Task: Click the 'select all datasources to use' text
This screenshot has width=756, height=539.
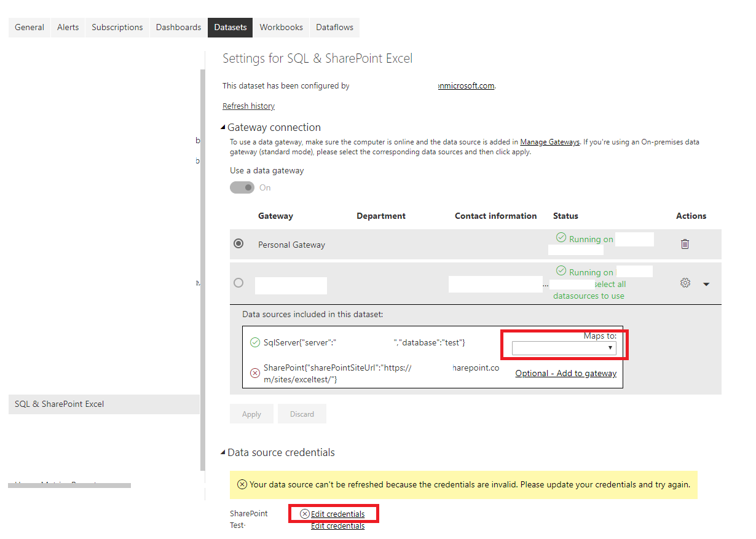Action: pyautogui.click(x=589, y=290)
